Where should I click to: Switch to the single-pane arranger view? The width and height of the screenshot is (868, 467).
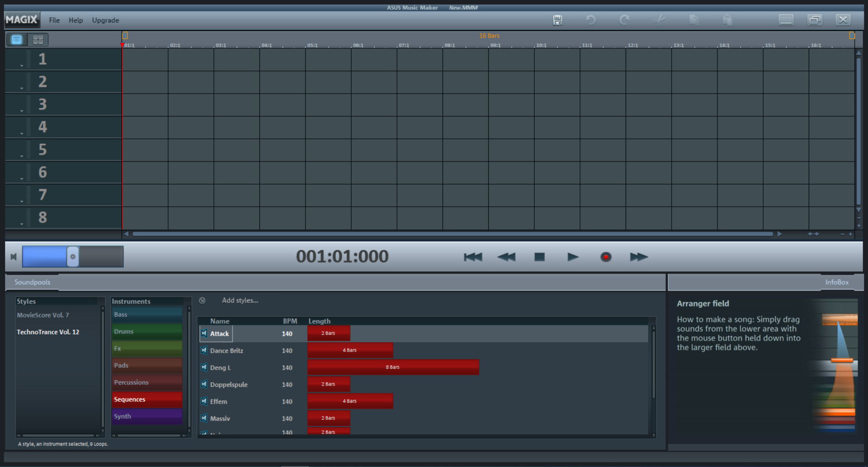17,40
